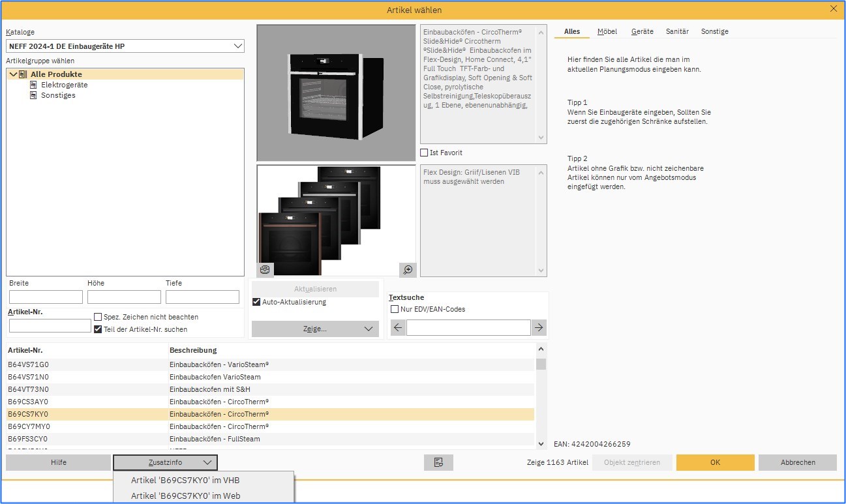The height and width of the screenshot is (504, 846).
Task: Open the Kataloge dropdown
Action: pos(237,46)
